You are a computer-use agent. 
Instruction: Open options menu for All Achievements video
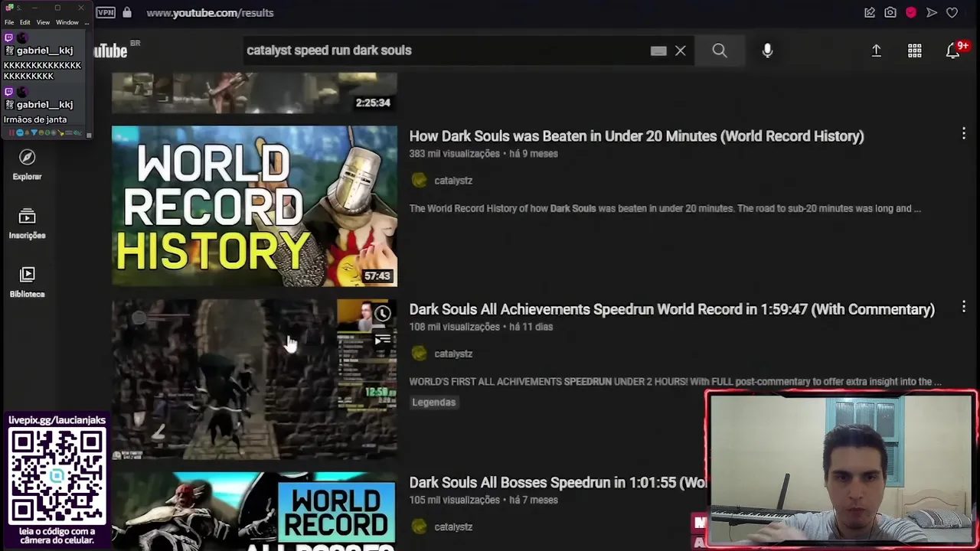(963, 307)
